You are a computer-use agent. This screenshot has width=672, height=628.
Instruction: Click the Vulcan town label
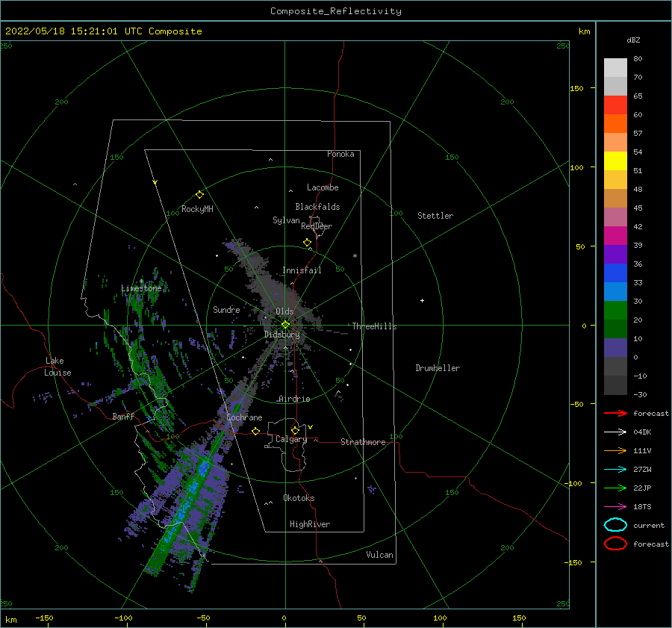pyautogui.click(x=380, y=555)
